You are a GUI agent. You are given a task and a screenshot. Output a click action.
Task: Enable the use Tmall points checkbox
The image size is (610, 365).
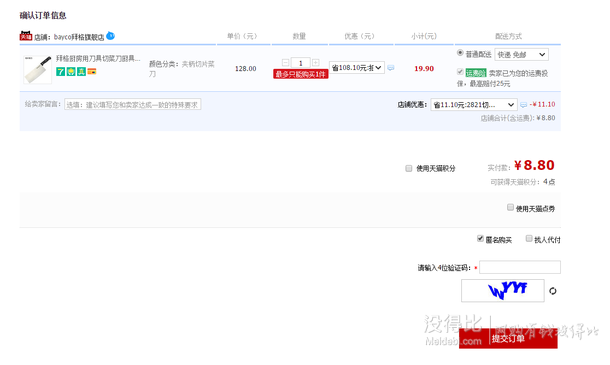click(x=408, y=168)
